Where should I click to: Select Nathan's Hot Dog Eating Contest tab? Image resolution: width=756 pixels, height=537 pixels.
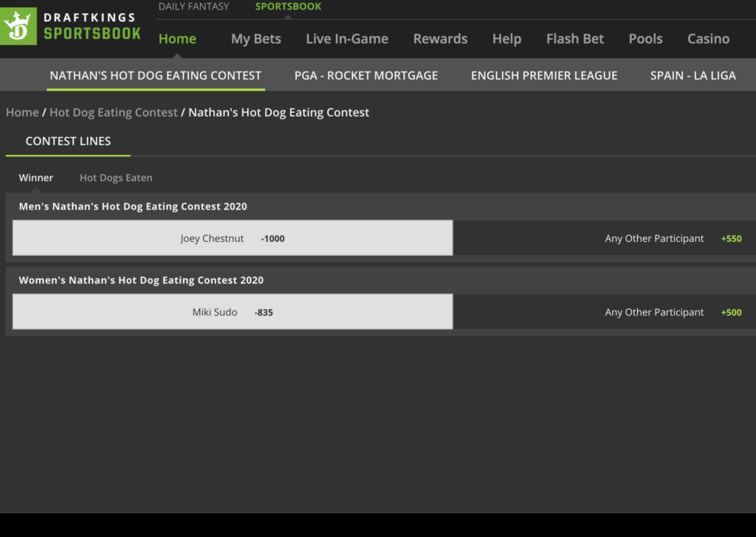click(x=155, y=75)
